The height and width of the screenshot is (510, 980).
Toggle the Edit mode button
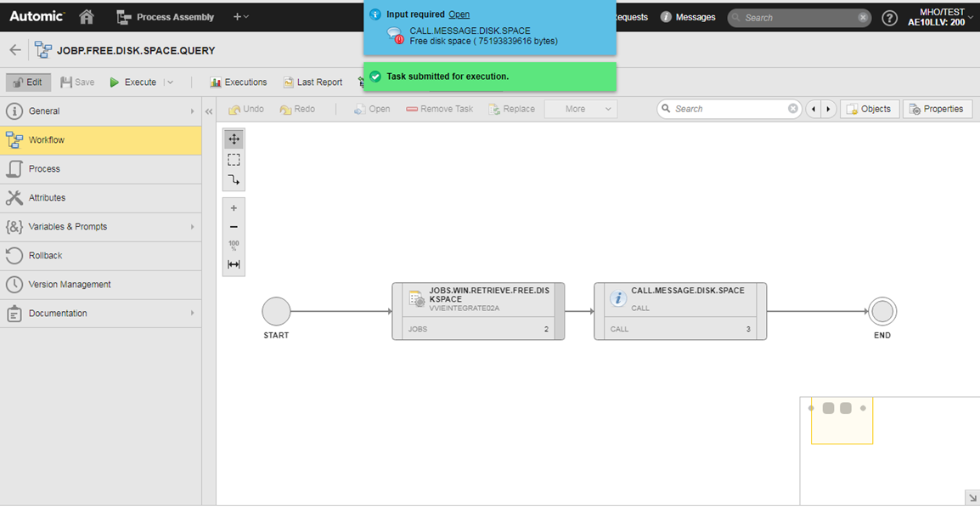pos(28,82)
